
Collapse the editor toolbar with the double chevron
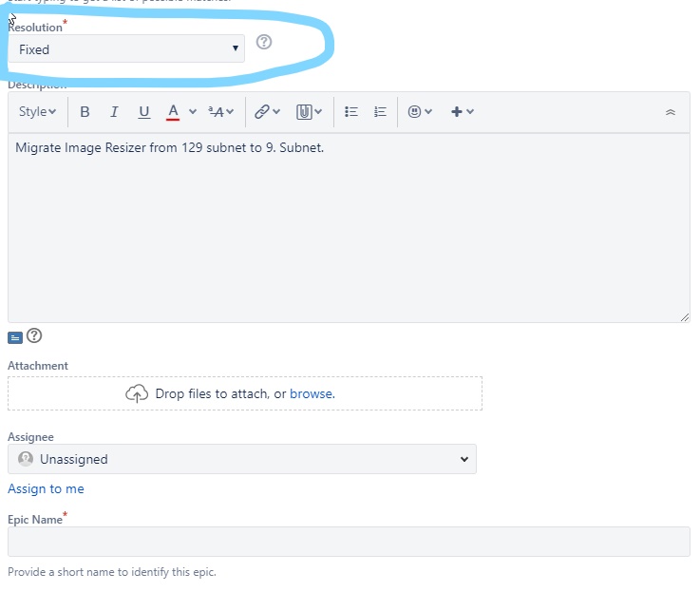click(671, 112)
